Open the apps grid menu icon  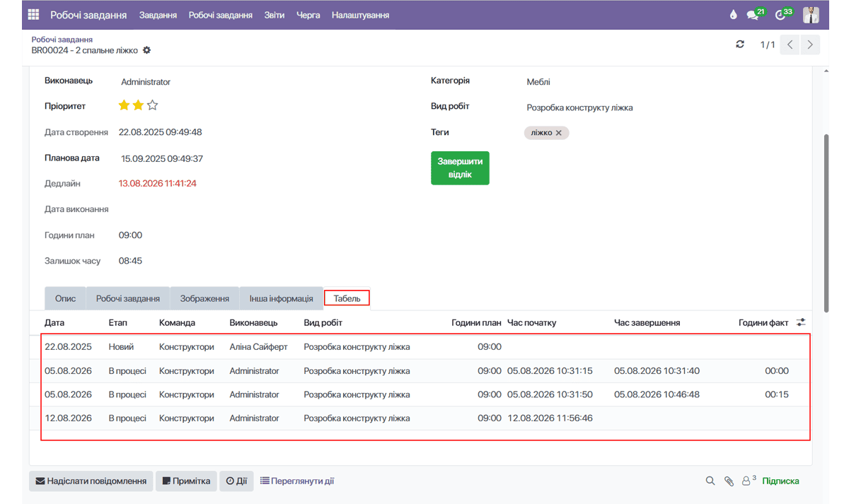click(34, 15)
